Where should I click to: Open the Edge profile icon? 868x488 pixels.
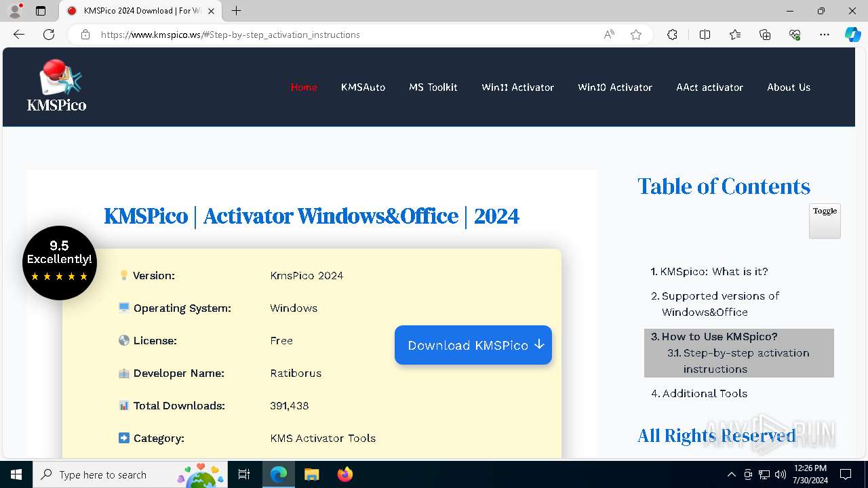pos(15,11)
